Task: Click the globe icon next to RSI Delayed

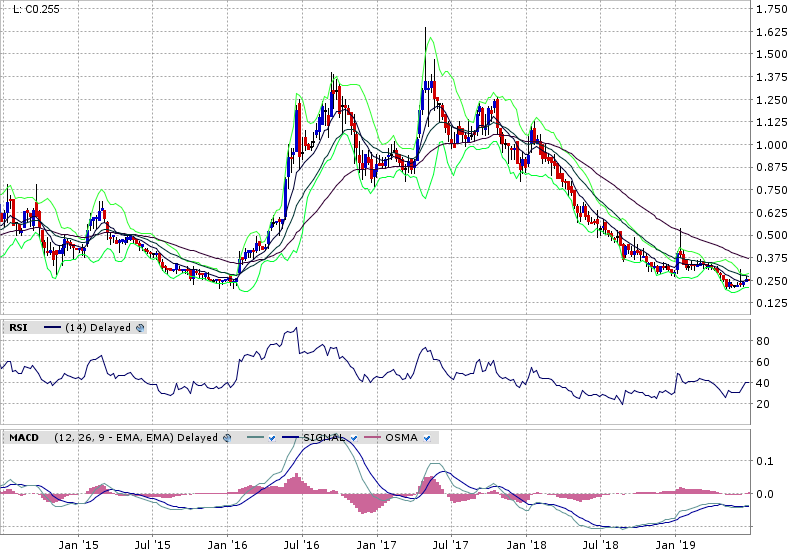Action: click(x=141, y=327)
